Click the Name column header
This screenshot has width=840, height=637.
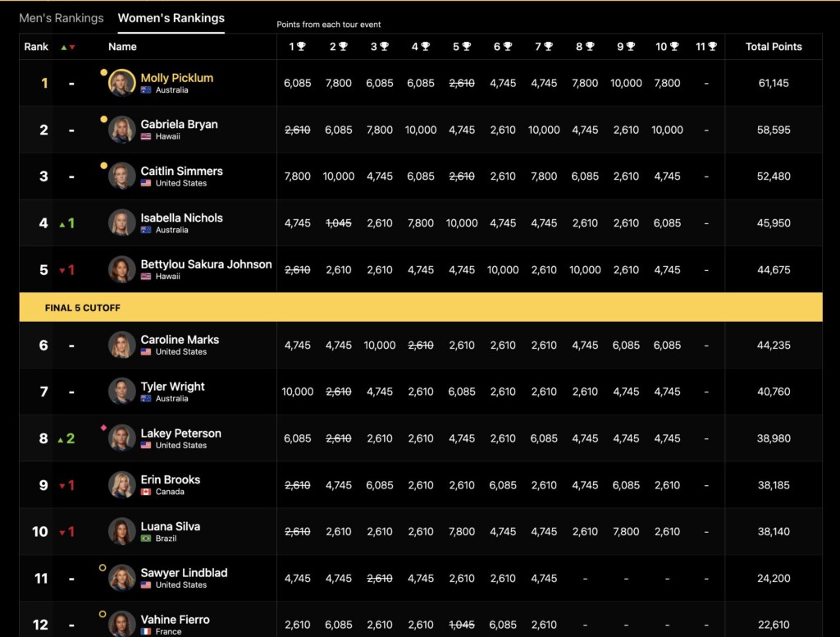(122, 47)
